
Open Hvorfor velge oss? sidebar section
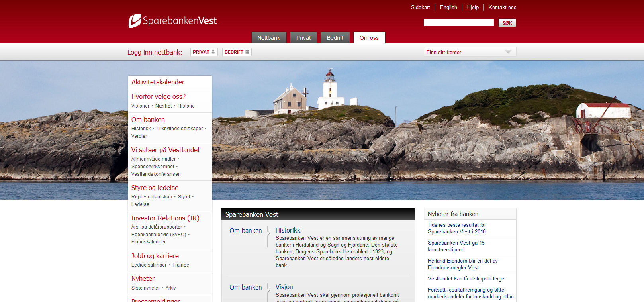pyautogui.click(x=159, y=96)
